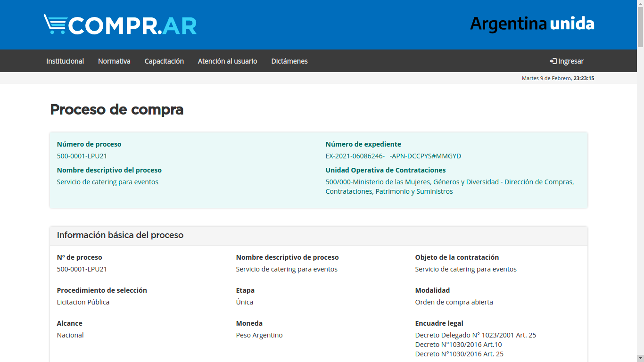Click the Orden de compra abierta modality value
The width and height of the screenshot is (644, 362).
454,302
